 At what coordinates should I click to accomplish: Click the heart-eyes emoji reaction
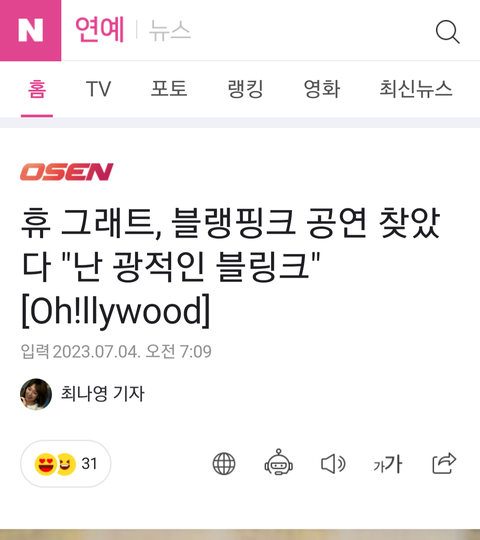click(x=45, y=464)
